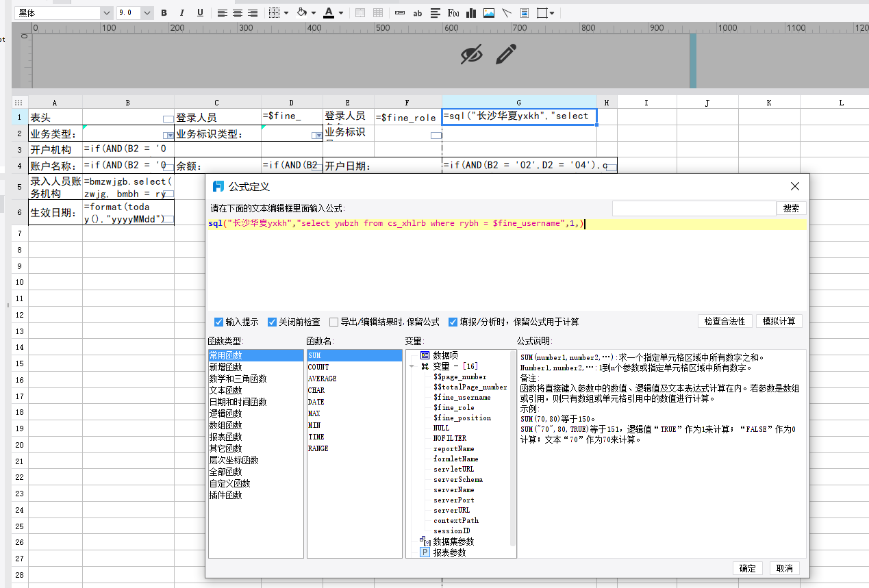Screen dimensions: 869x588
Task: Insert plain text element 'ab'
Action: pyautogui.click(x=417, y=13)
